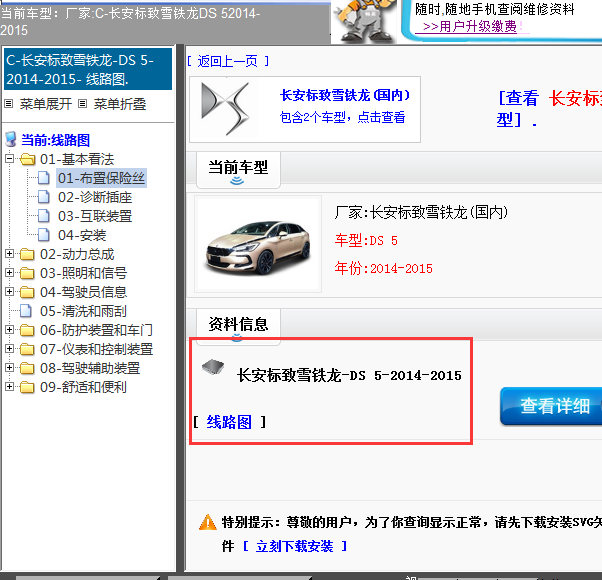Viewport: 602px width, 580px height.
Task: Click the 年份:2014-2015 text
Action: [x=383, y=268]
